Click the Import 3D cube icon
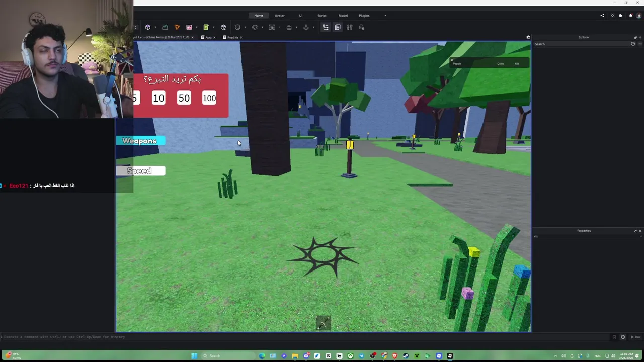This screenshot has height=362, width=644. tap(223, 27)
